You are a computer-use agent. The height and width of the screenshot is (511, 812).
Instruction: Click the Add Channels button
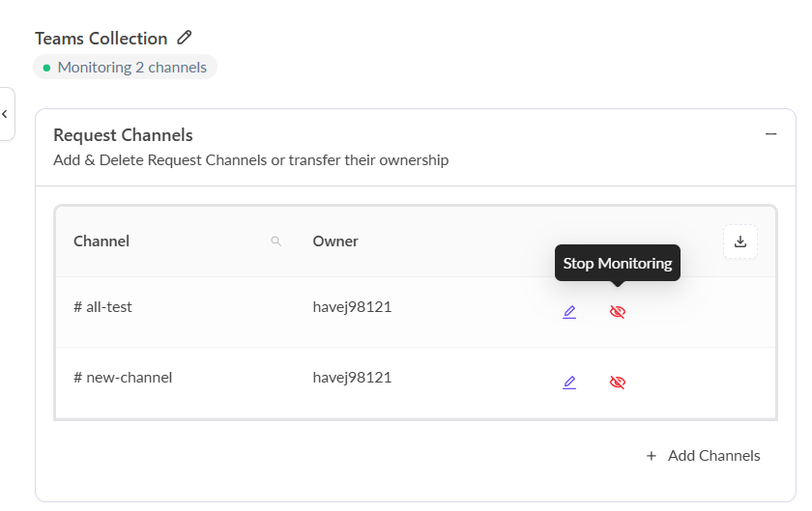tap(703, 456)
